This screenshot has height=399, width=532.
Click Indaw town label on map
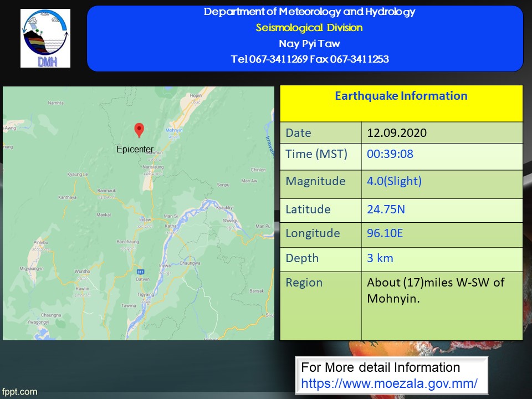pos(145,219)
